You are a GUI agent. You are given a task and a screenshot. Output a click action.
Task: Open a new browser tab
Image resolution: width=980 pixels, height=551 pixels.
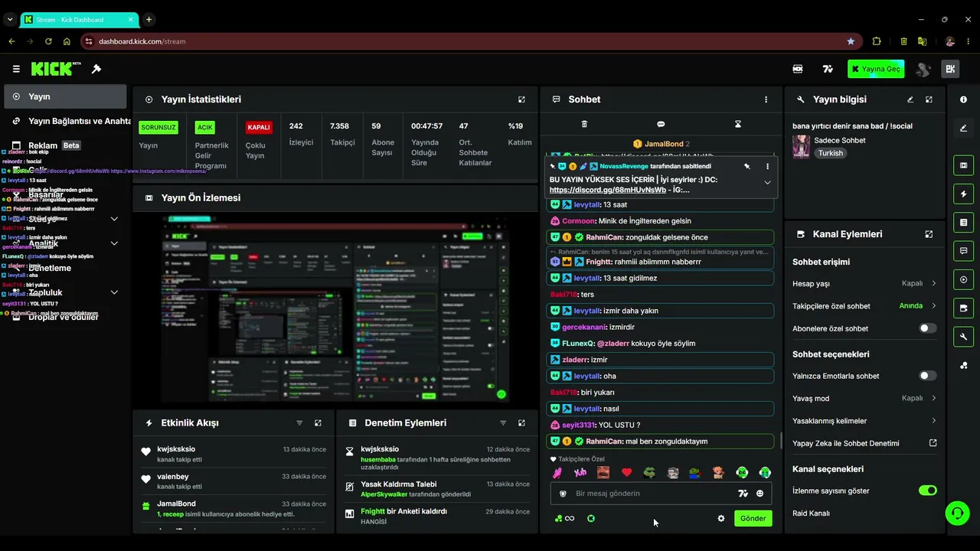pos(149,19)
